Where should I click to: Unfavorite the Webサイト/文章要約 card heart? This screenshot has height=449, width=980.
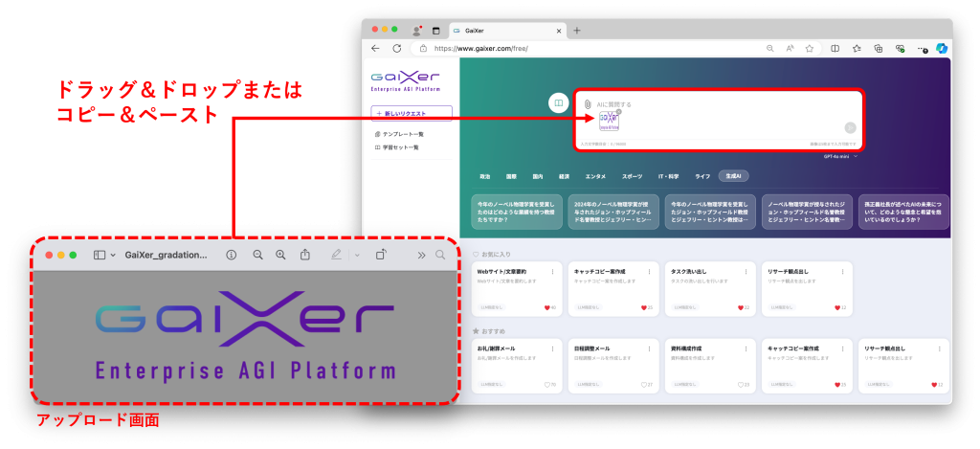[548, 307]
